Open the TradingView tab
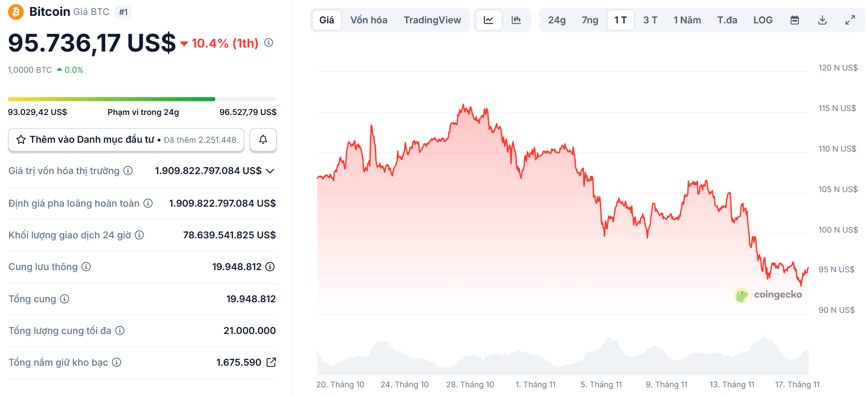Screen dimensions: 868x397 pyautogui.click(x=432, y=20)
